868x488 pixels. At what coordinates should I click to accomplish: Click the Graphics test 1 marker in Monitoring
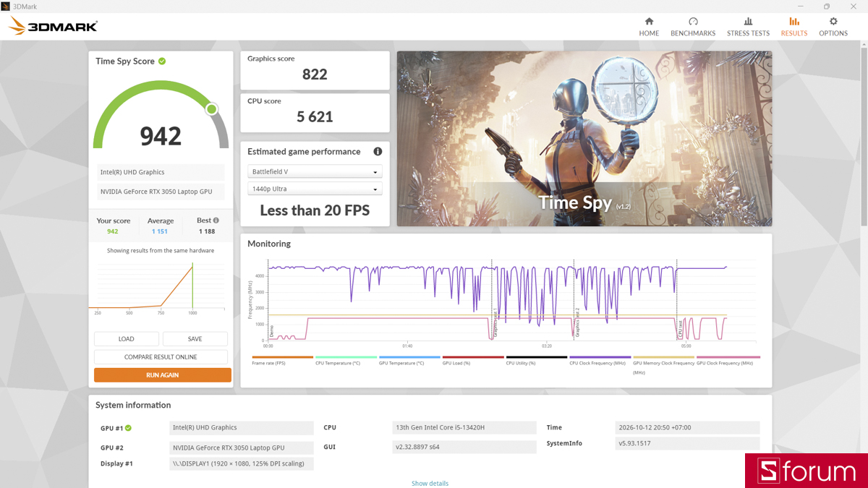point(495,323)
